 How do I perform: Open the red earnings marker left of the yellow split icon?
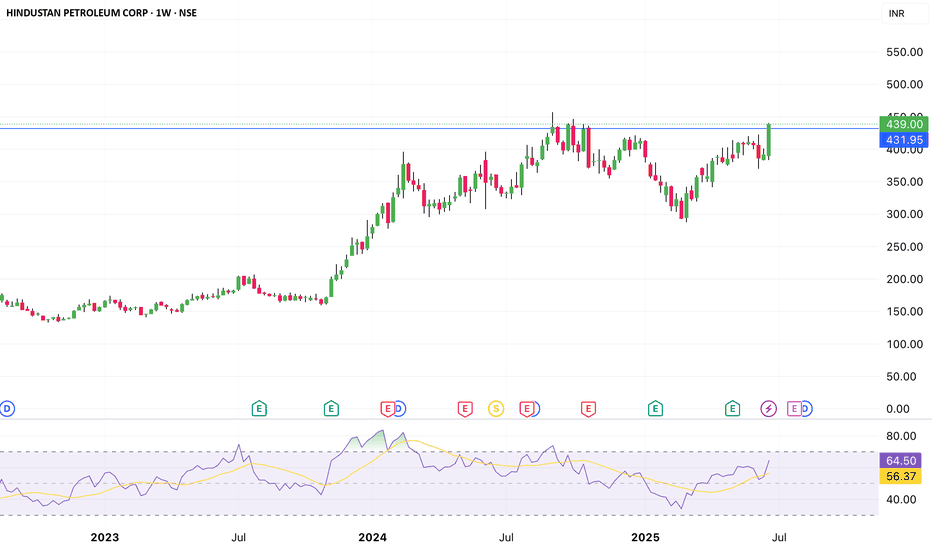465,408
